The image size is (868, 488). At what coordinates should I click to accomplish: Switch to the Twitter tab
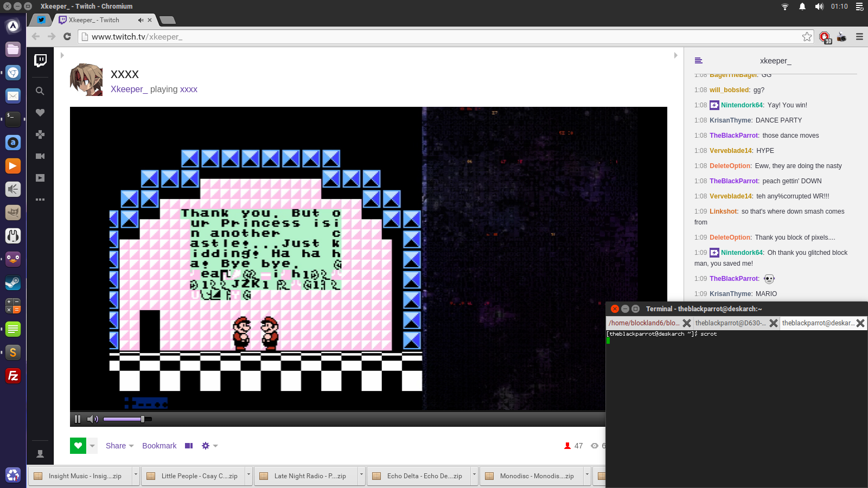pyautogui.click(x=41, y=20)
